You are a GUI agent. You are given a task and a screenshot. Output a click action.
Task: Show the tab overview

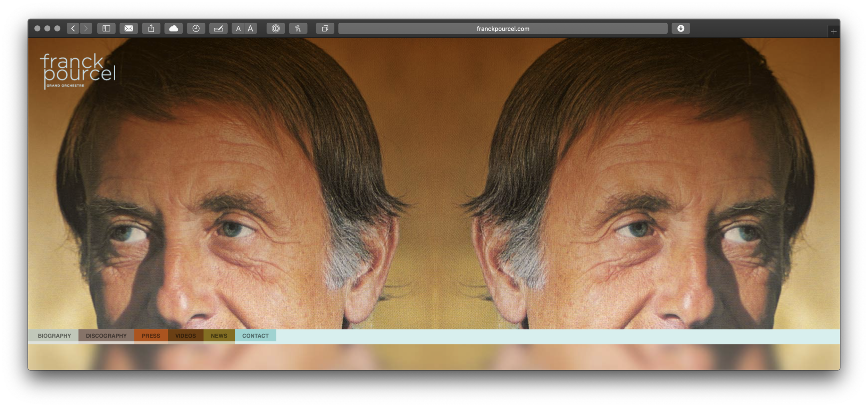[x=325, y=28]
